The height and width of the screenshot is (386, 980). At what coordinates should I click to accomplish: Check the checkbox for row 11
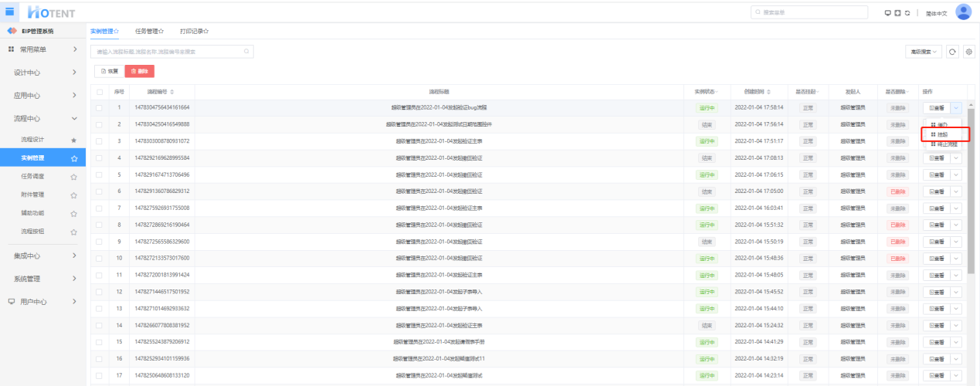point(99,275)
